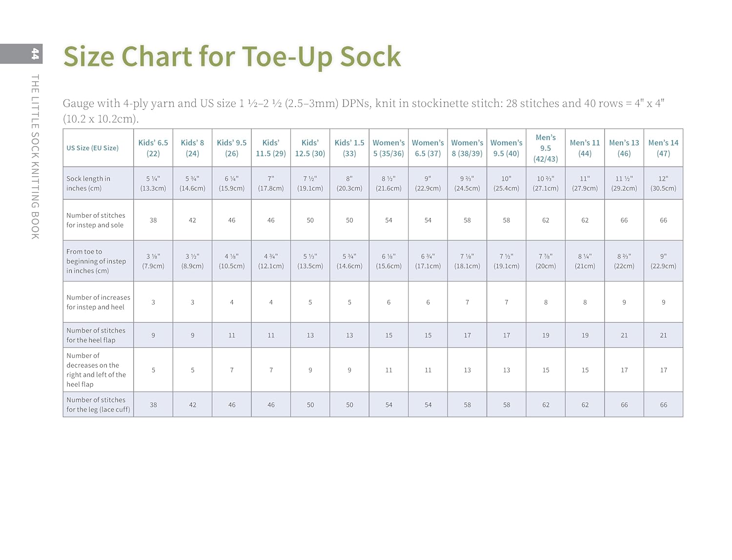
Task: Click the "From toe to beginning of instep" row label
Action: [x=96, y=261]
